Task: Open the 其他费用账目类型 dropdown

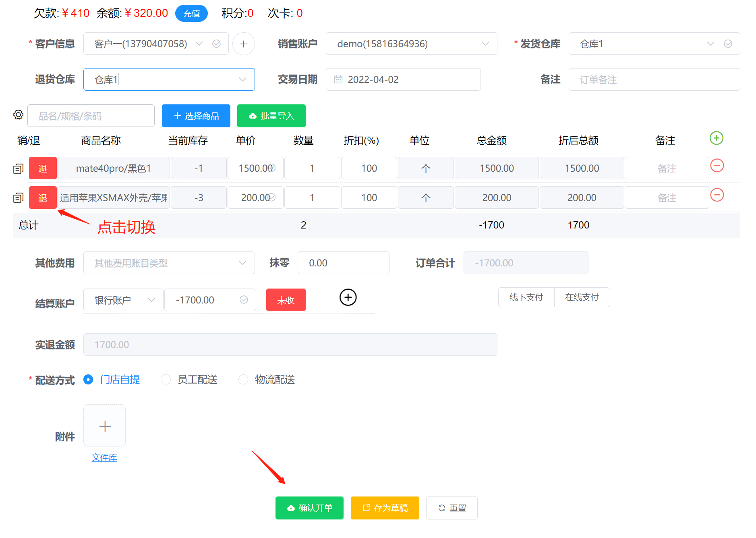Action: pyautogui.click(x=169, y=263)
